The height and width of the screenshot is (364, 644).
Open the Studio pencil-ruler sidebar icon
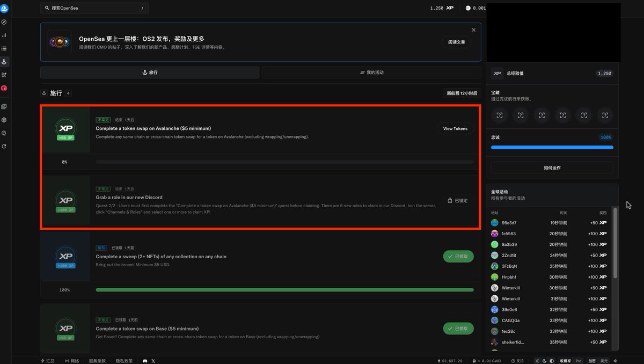4,75
